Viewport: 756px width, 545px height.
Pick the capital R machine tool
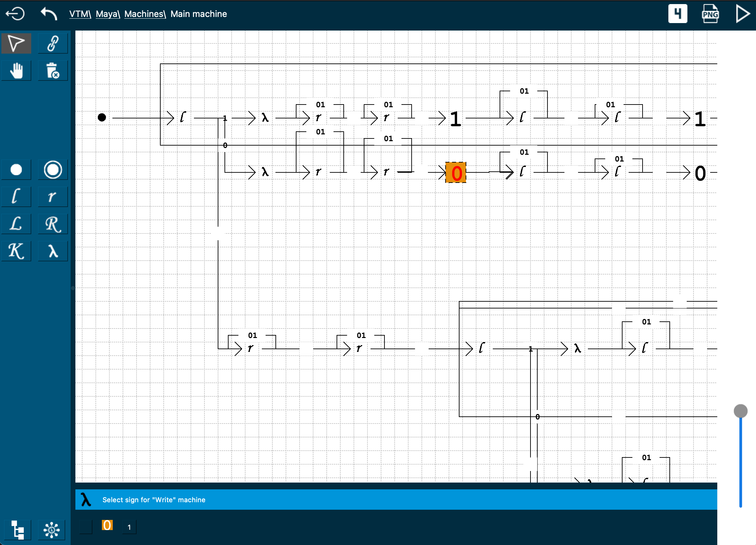point(53,224)
